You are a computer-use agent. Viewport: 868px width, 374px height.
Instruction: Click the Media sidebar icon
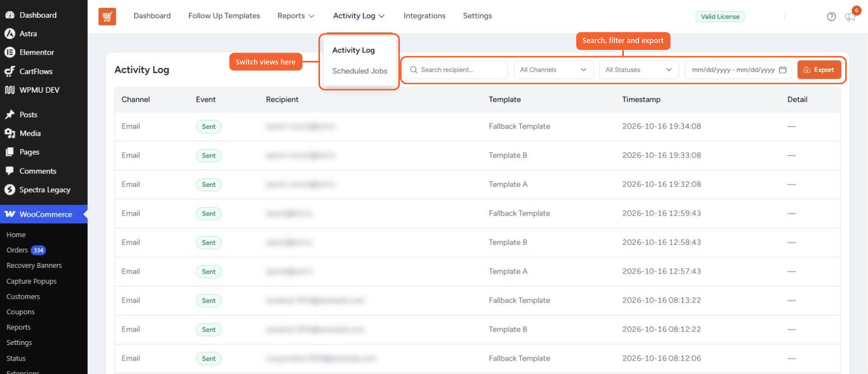click(9, 133)
